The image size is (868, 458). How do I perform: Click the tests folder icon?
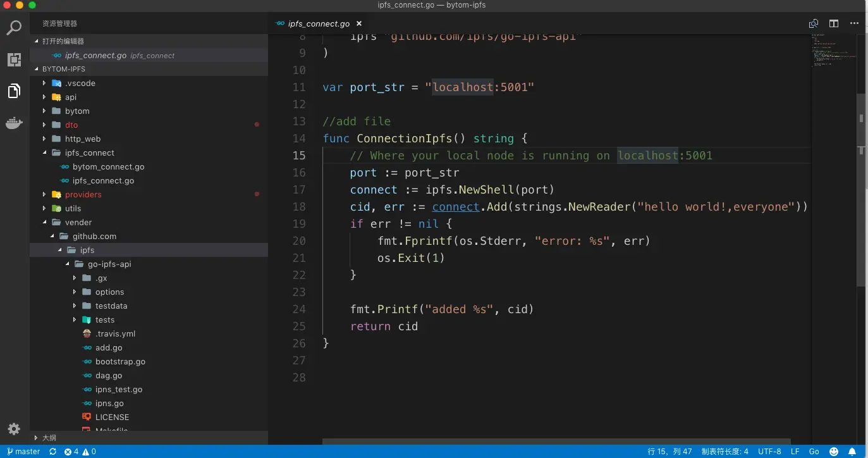point(87,320)
